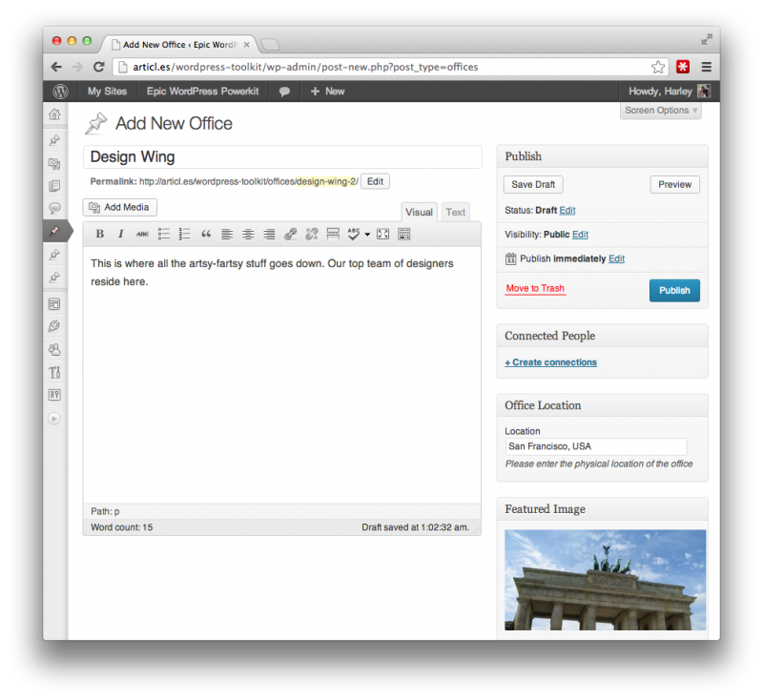Click the Add Media button

[120, 207]
